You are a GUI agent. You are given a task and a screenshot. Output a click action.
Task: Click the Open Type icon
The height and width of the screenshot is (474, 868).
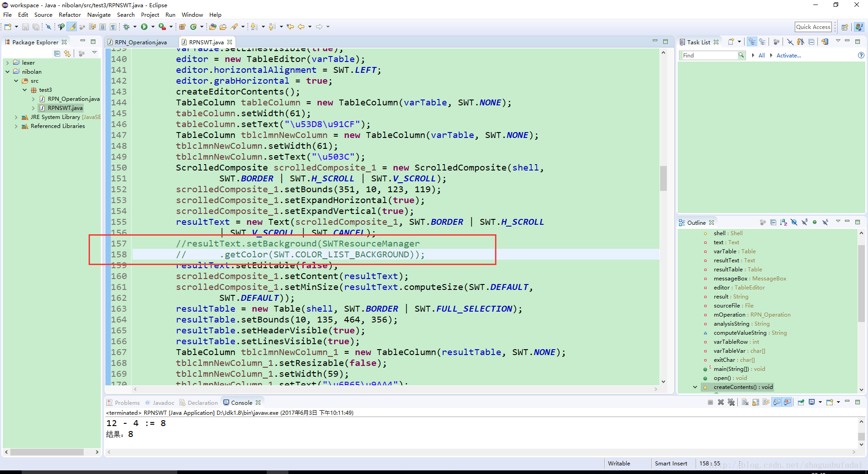(213, 27)
